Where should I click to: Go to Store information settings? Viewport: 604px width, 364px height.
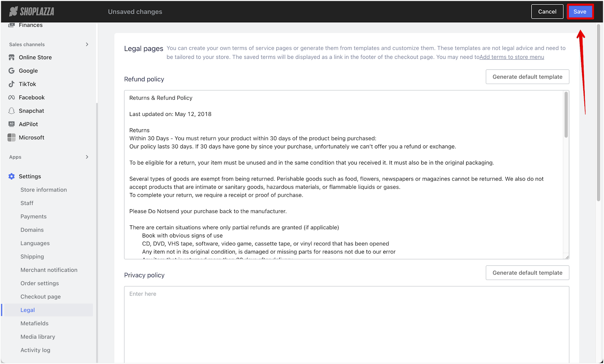44,190
